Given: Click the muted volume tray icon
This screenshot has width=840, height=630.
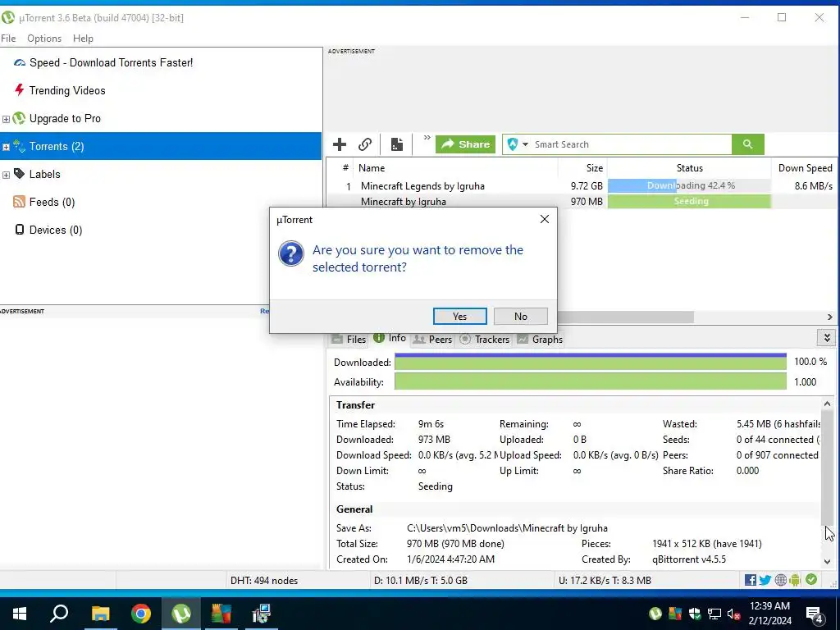Looking at the screenshot, I should 733,614.
